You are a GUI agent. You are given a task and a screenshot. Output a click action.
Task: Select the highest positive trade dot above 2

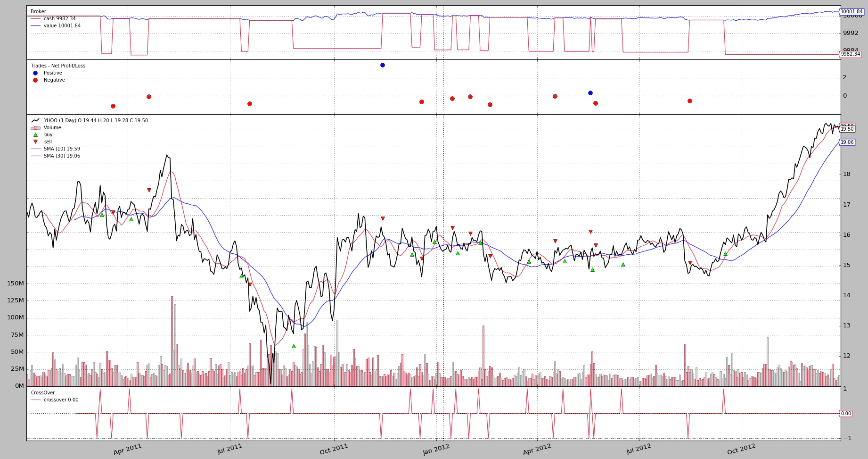tap(383, 65)
